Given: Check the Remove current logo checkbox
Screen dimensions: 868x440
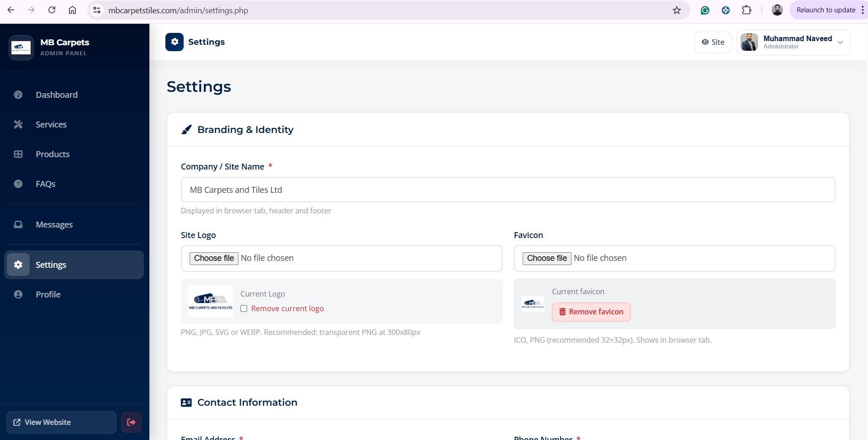Looking at the screenshot, I should pyautogui.click(x=244, y=308).
